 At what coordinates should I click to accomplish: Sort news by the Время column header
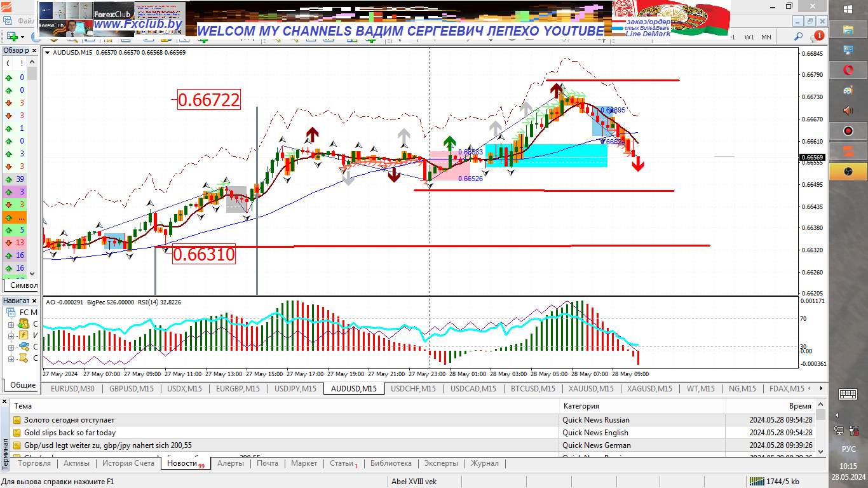tap(770, 405)
